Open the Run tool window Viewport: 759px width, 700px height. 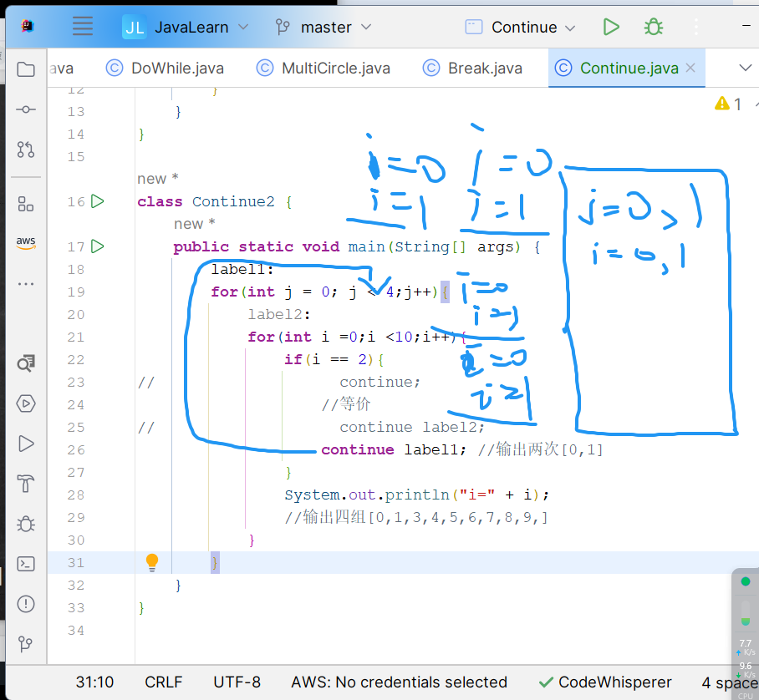[26, 444]
